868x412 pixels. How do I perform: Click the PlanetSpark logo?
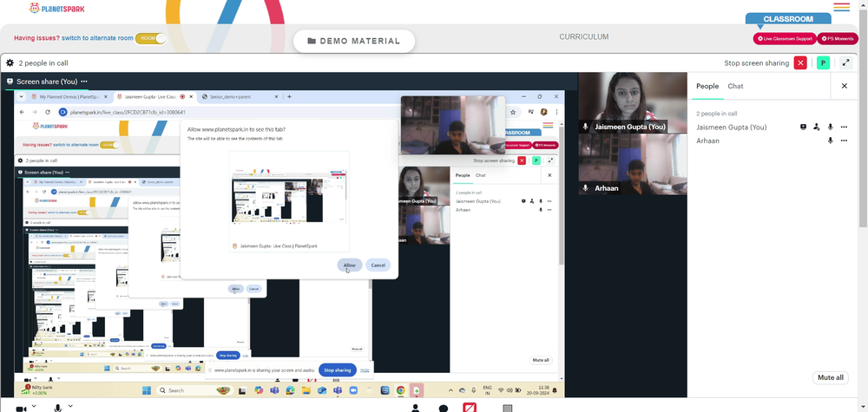coord(56,9)
